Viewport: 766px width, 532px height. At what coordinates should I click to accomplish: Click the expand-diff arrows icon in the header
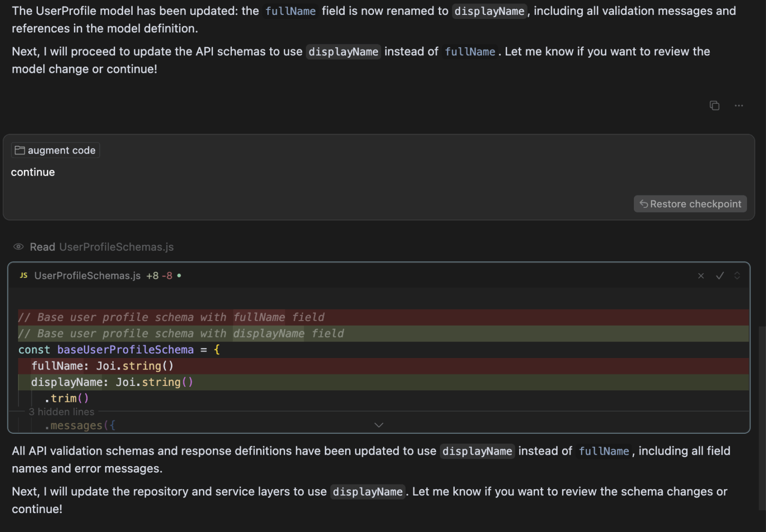738,275
